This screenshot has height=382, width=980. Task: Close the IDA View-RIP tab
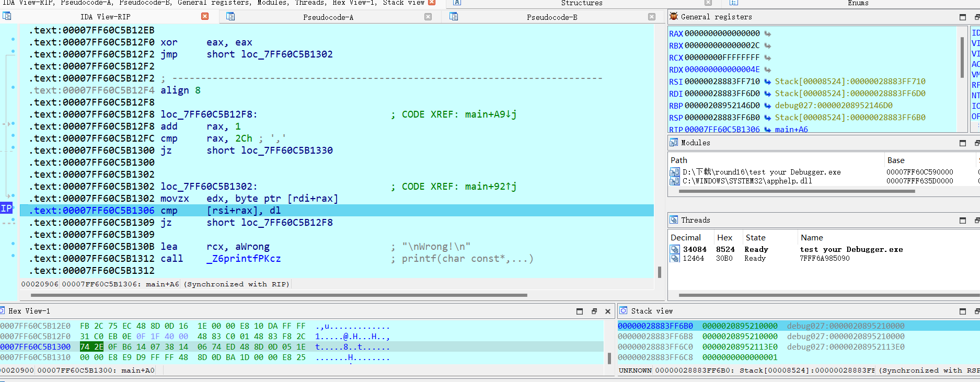coord(205,16)
